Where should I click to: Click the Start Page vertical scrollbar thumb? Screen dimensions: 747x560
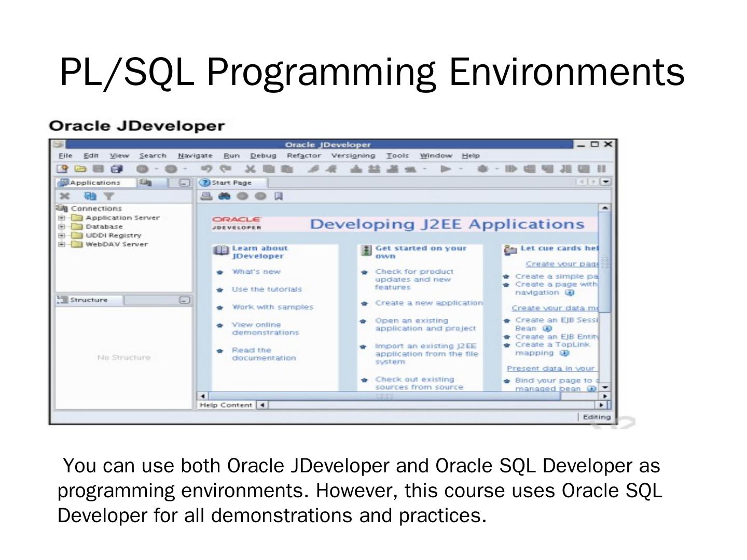605,262
